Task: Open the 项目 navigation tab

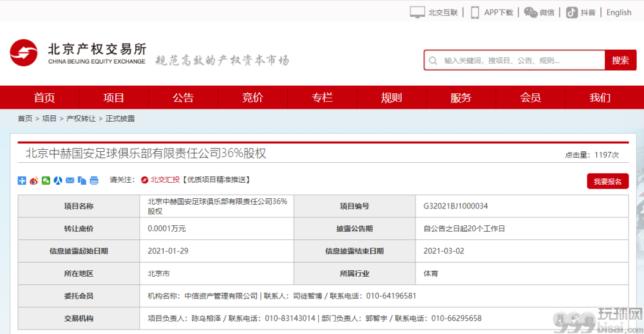Action: pyautogui.click(x=114, y=97)
